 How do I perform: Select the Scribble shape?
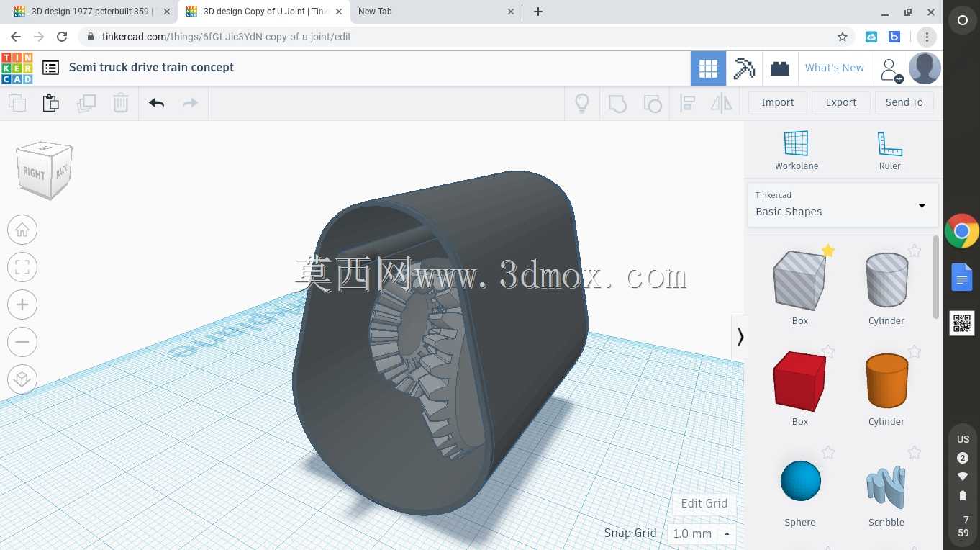tap(886, 487)
